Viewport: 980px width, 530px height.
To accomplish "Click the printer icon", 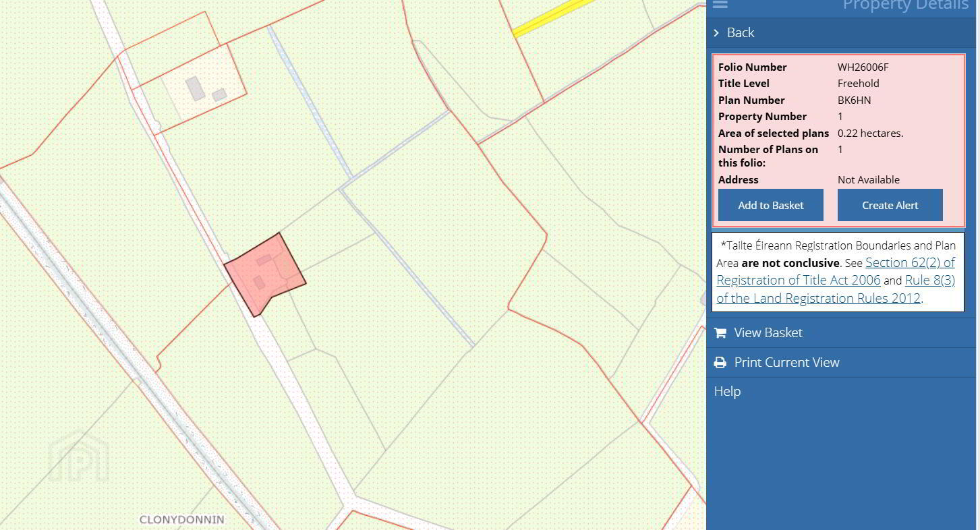I will pyautogui.click(x=720, y=363).
